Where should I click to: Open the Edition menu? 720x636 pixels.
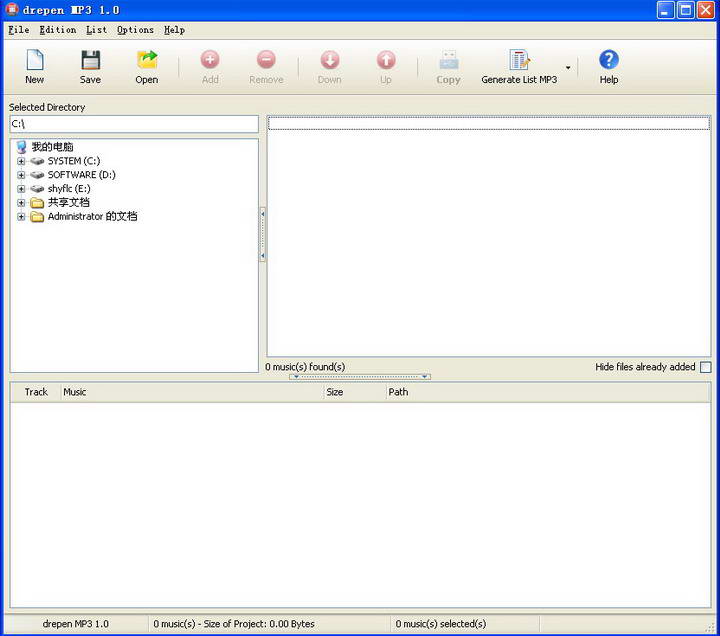pyautogui.click(x=58, y=30)
